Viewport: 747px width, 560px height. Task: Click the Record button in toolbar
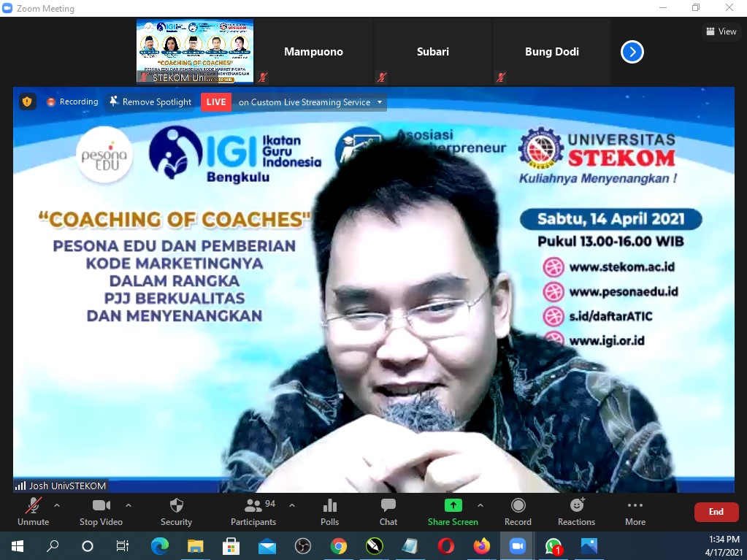pyautogui.click(x=518, y=512)
